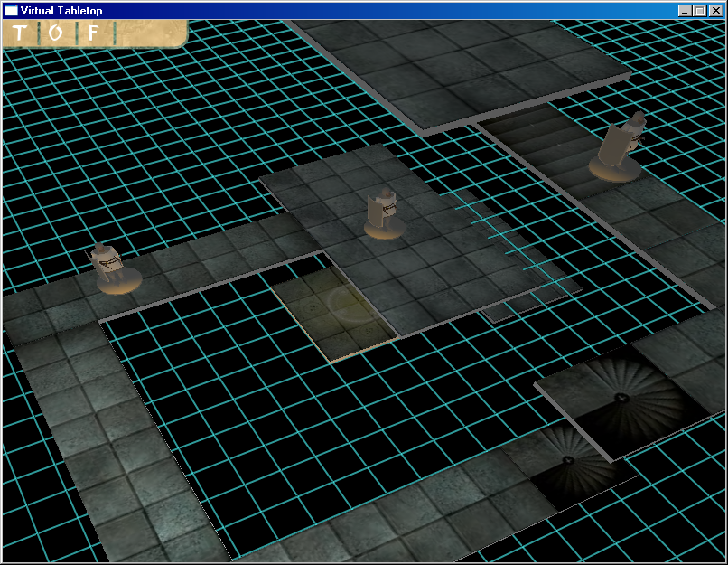Click the Virtual Tabletop title bar icon
The height and width of the screenshot is (565, 728).
[x=11, y=10]
